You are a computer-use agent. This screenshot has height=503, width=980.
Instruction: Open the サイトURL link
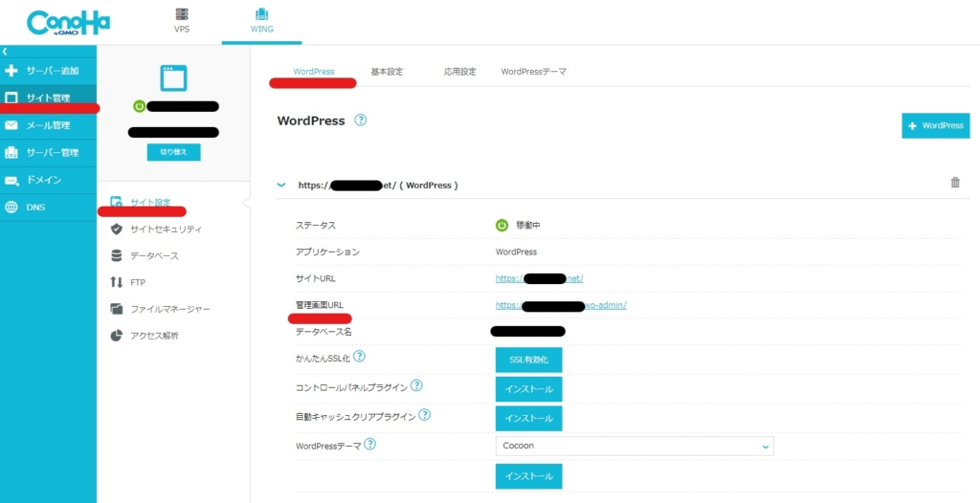[x=540, y=278]
